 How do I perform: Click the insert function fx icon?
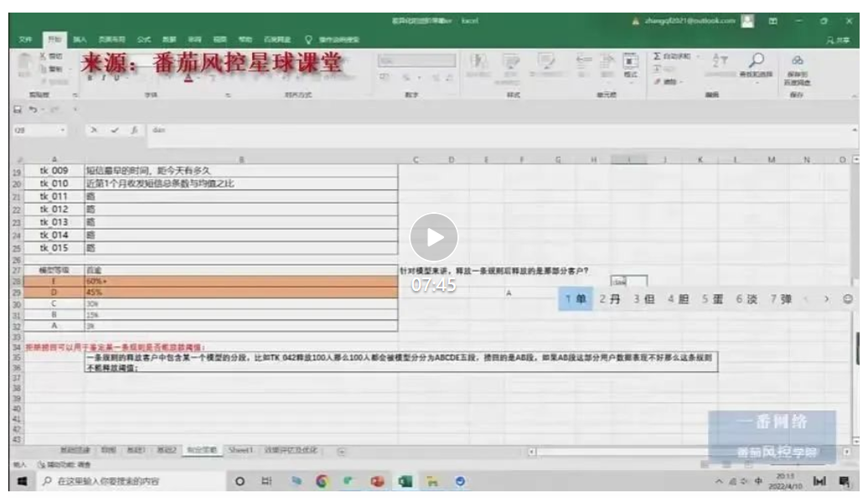point(133,131)
